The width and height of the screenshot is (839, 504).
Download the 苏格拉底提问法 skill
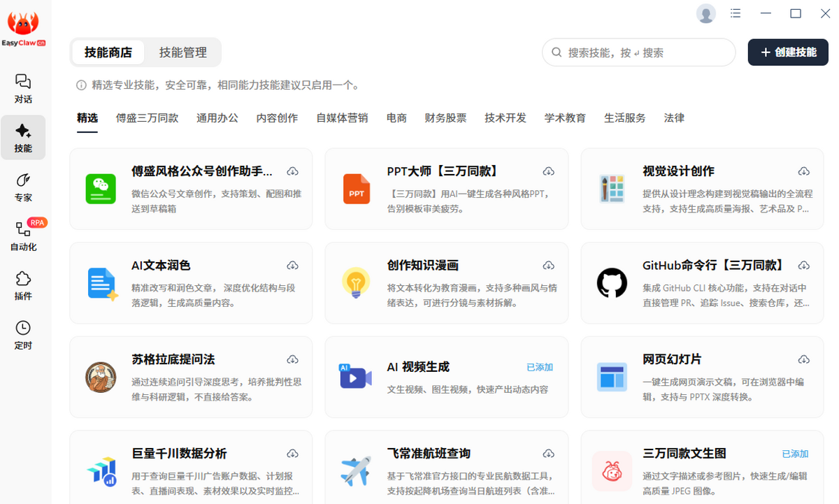pos(293,359)
